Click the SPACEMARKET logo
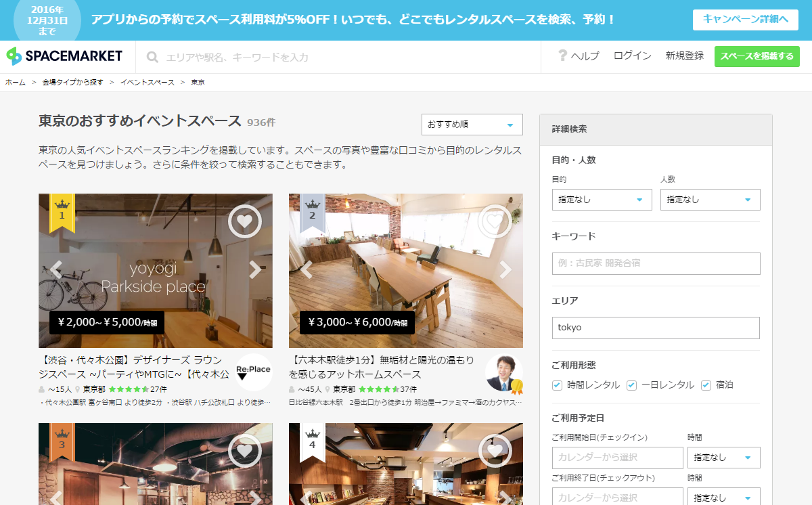The height and width of the screenshot is (505, 812). point(64,56)
